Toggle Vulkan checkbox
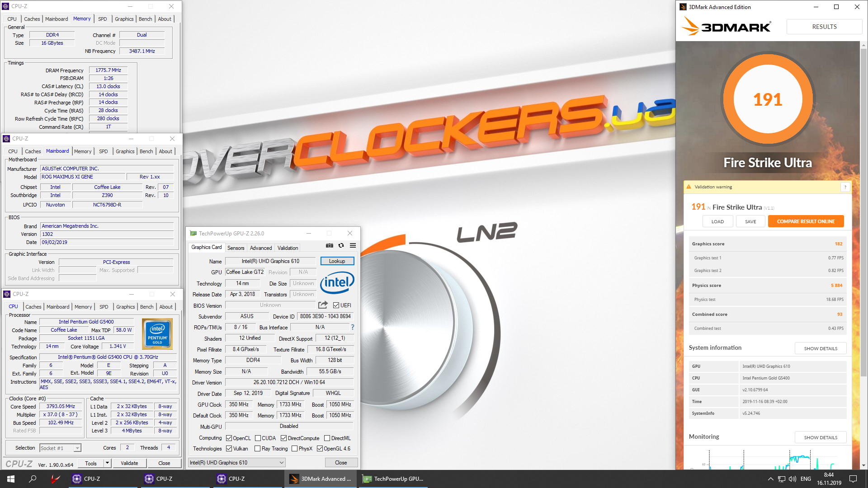This screenshot has width=868, height=488. pos(229,449)
